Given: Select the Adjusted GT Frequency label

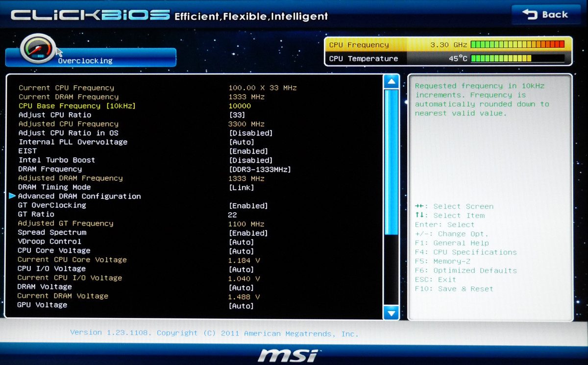Looking at the screenshot, I should tap(66, 223).
